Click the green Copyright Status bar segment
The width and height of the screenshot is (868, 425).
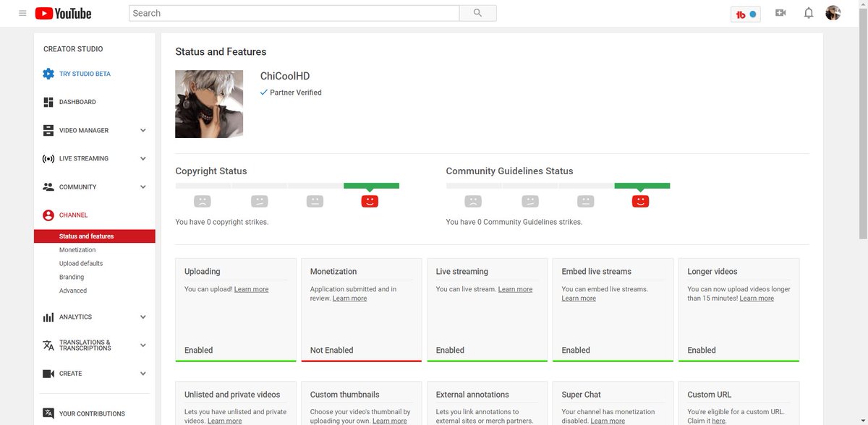[x=371, y=186]
